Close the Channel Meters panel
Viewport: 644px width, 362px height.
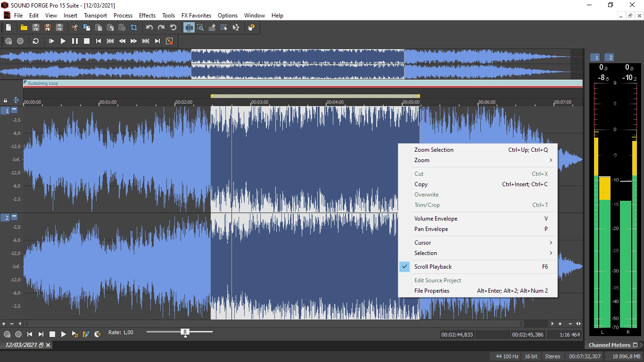click(641, 345)
